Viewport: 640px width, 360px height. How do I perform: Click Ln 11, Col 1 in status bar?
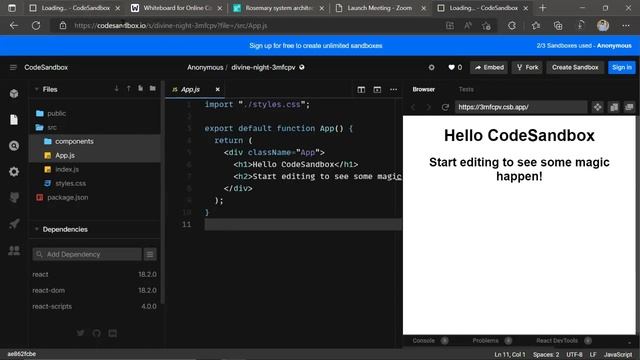510,354
